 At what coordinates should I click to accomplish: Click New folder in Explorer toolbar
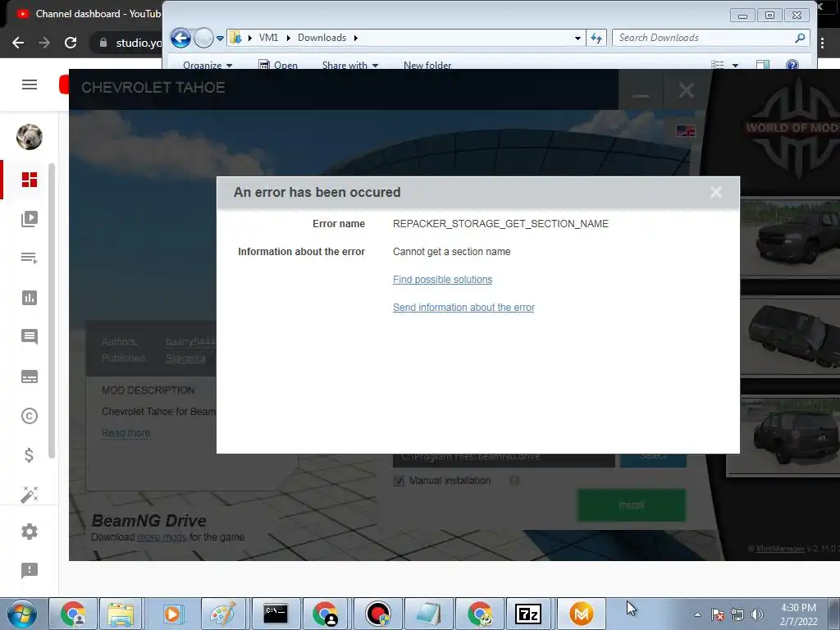[x=427, y=66]
